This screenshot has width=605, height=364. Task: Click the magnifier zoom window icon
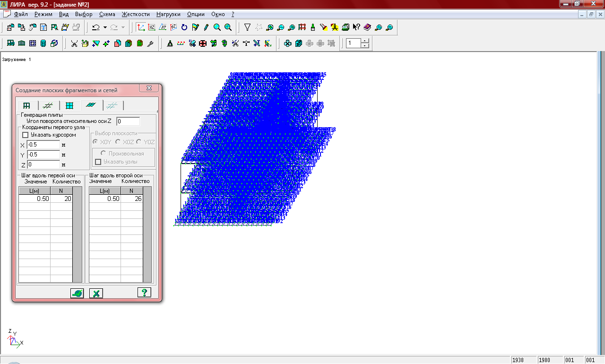[217, 27]
